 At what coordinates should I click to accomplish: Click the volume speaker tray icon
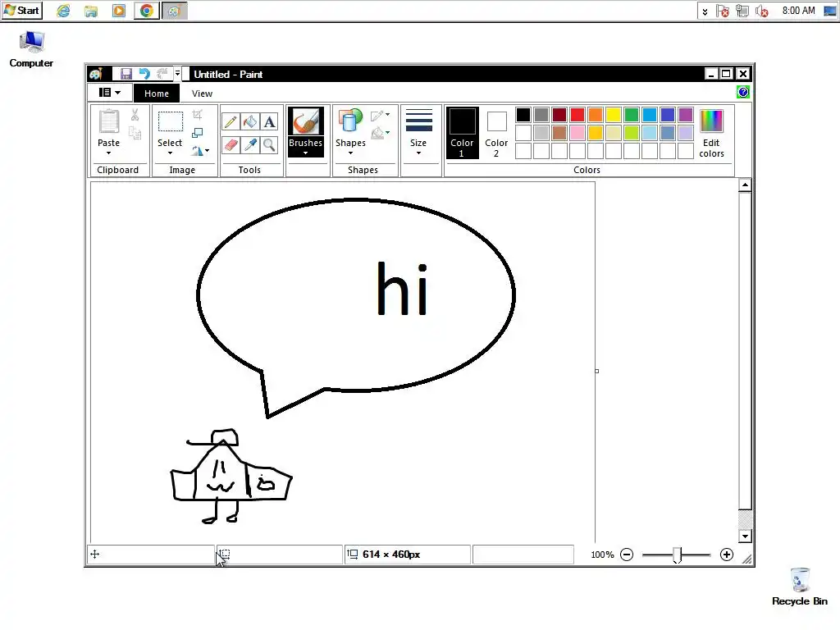click(x=761, y=11)
